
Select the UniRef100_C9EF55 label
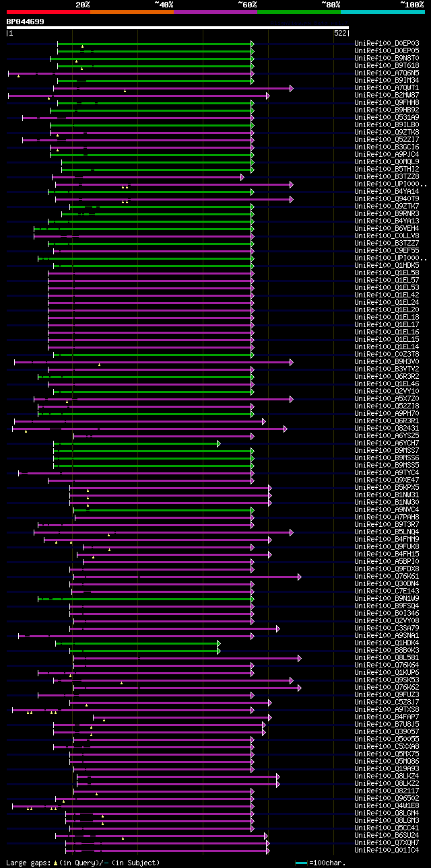pyautogui.click(x=387, y=251)
